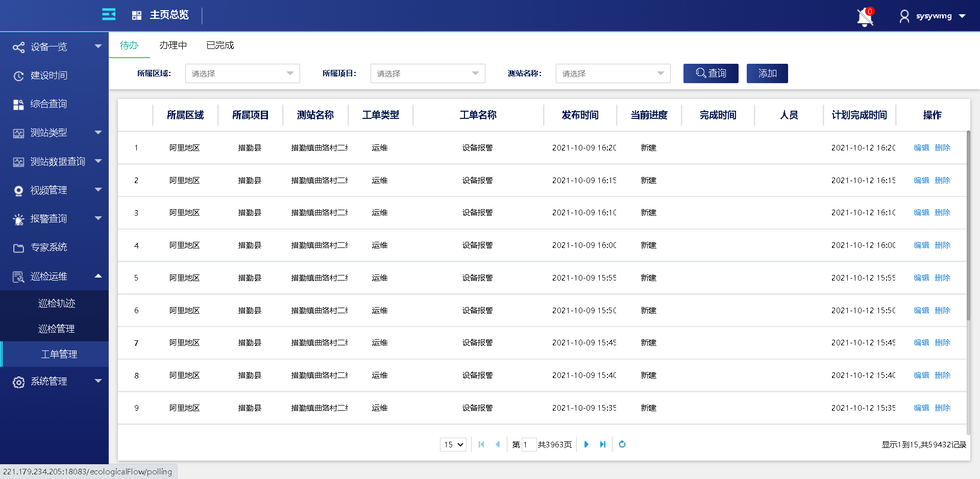Open the 所属项目 dropdown
The image size is (980, 479).
click(x=428, y=73)
